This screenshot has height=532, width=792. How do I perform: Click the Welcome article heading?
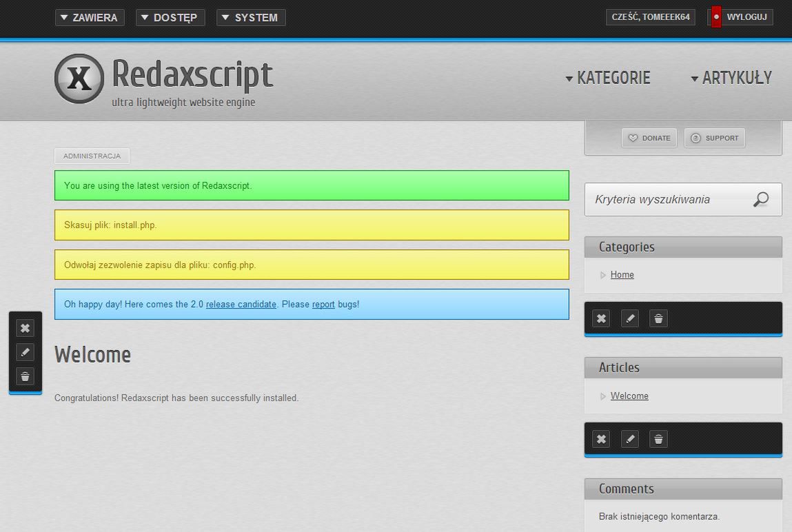92,355
